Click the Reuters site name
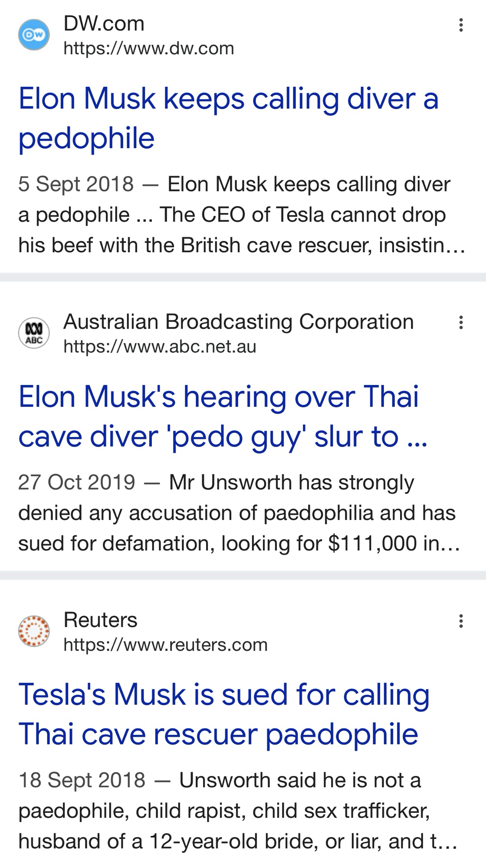Screen dimensions: 486x868 point(100,620)
